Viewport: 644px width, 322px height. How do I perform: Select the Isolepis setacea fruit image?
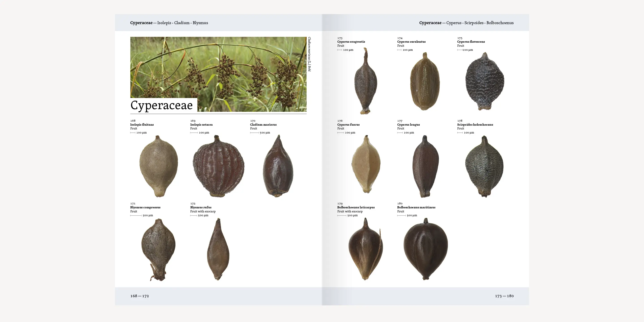[218, 166]
